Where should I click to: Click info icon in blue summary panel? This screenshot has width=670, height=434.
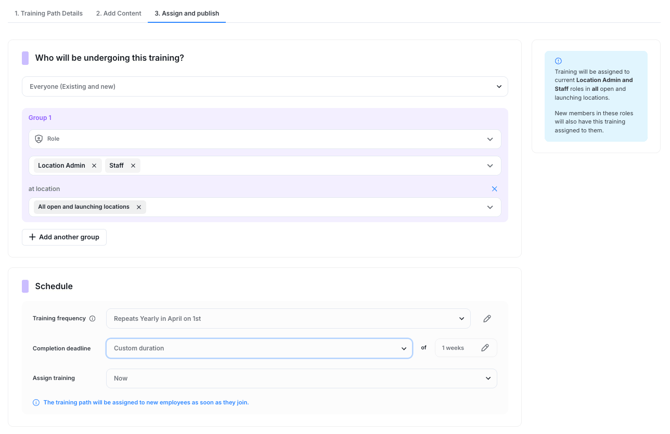pos(558,61)
